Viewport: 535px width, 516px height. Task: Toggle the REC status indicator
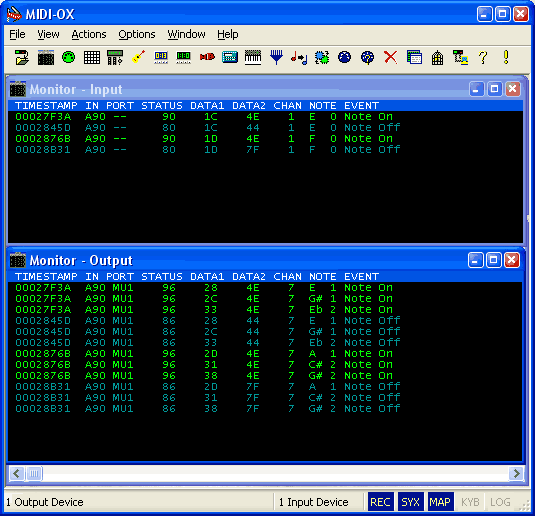point(380,502)
